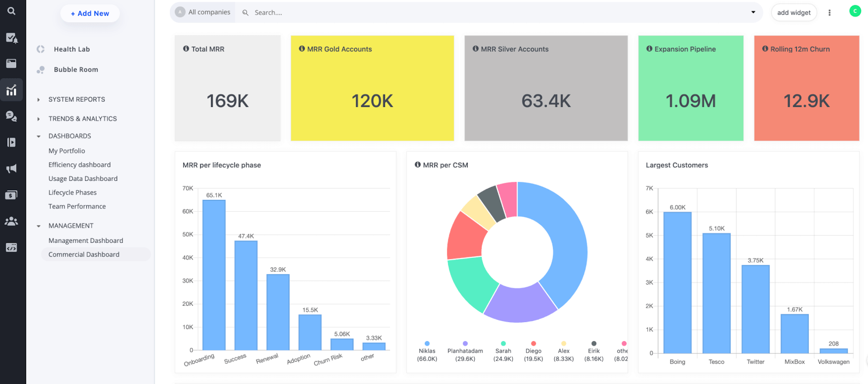
Task: Open the analytics bar-chart icon in sidebar
Action: [11, 90]
